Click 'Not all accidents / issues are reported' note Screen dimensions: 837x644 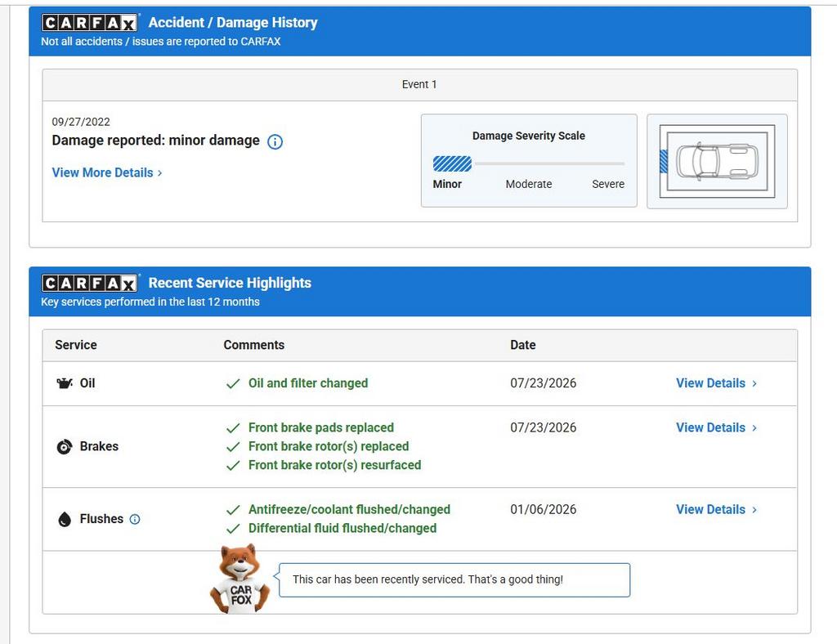(161, 42)
